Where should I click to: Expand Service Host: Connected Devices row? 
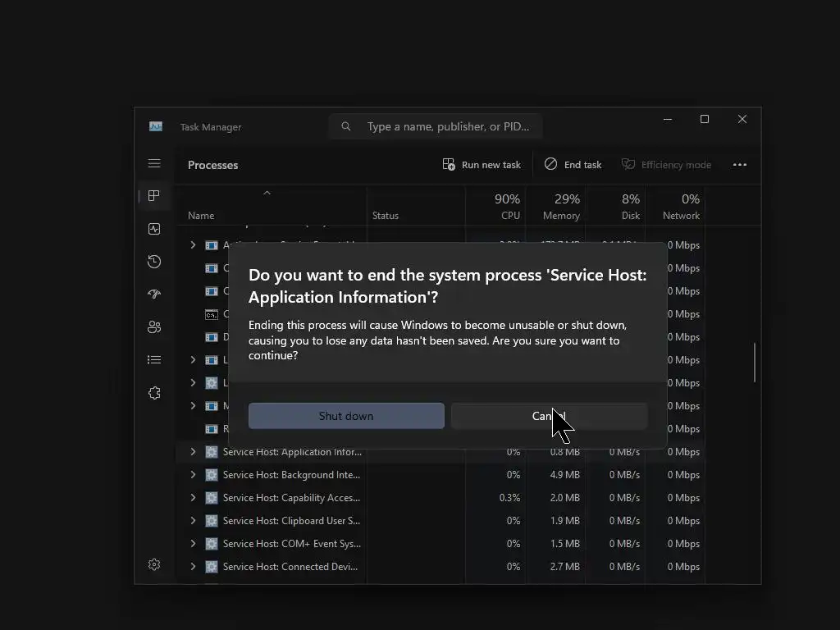click(193, 567)
